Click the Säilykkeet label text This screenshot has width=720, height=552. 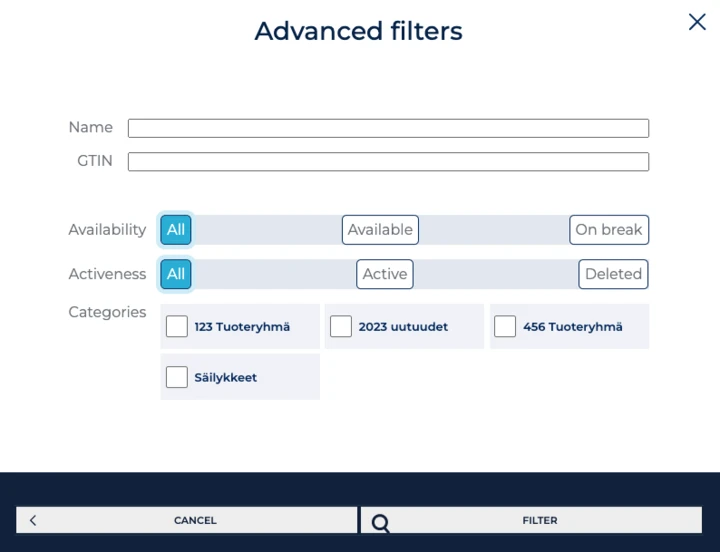coord(225,378)
